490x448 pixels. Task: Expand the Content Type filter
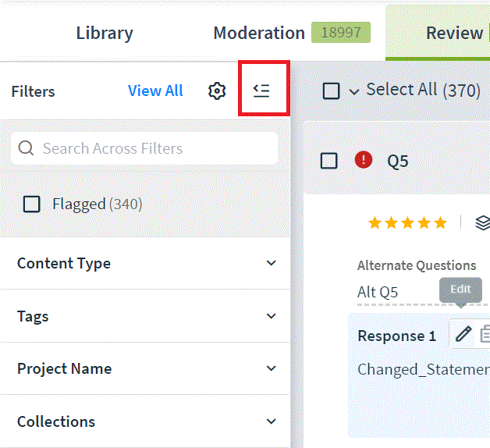[x=145, y=263]
